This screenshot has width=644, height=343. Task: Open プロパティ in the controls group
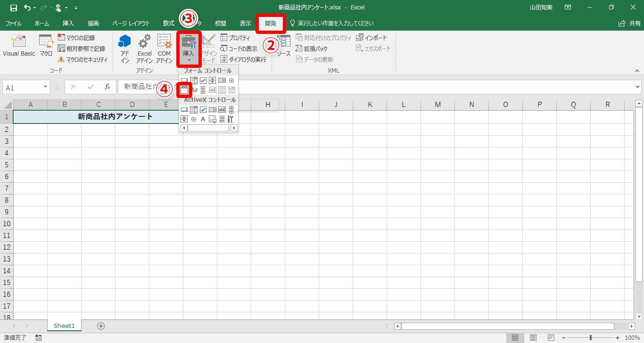pos(235,38)
